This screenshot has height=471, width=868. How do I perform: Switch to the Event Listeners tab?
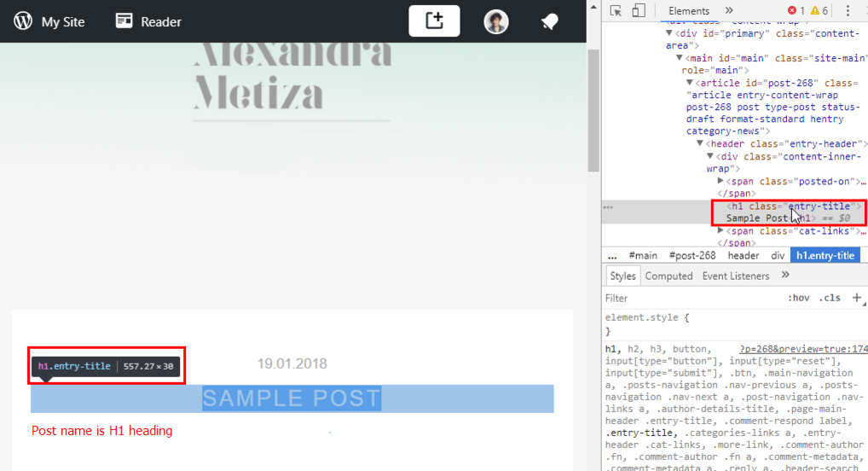[736, 276]
